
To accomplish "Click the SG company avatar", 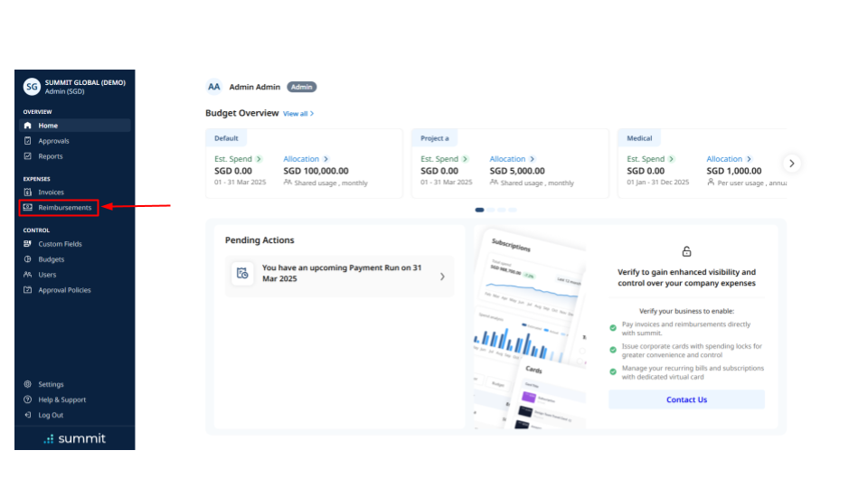I will (33, 87).
